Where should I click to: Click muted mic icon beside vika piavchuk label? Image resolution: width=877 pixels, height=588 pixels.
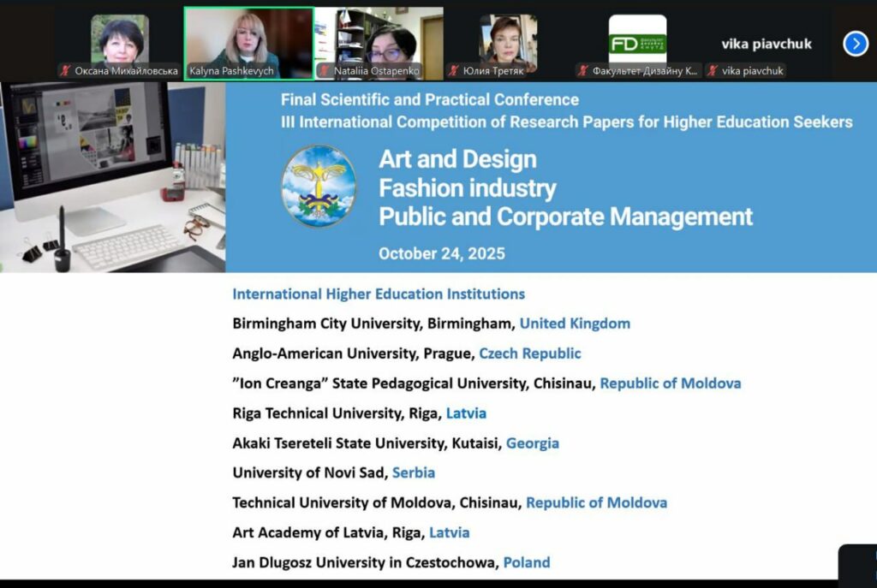(x=713, y=71)
